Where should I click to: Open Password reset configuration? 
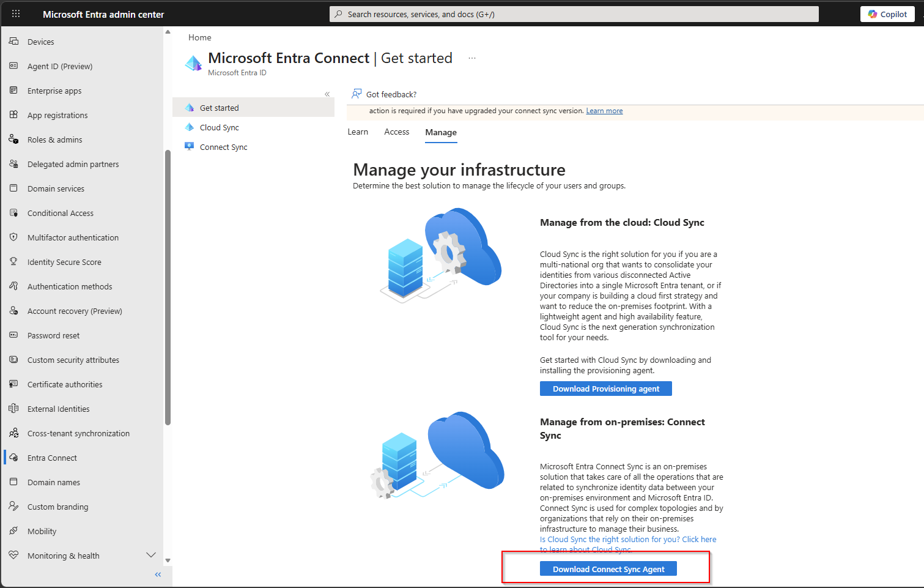pyautogui.click(x=53, y=335)
